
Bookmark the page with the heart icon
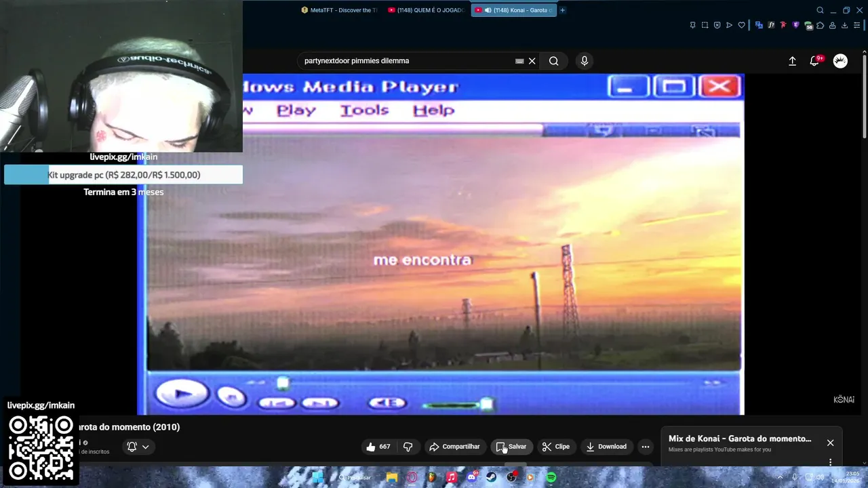click(x=741, y=25)
